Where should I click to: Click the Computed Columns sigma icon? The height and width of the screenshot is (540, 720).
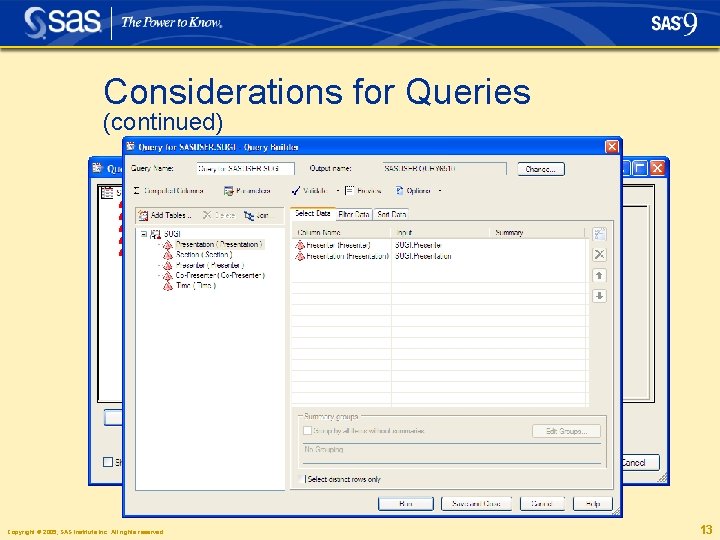click(136, 191)
